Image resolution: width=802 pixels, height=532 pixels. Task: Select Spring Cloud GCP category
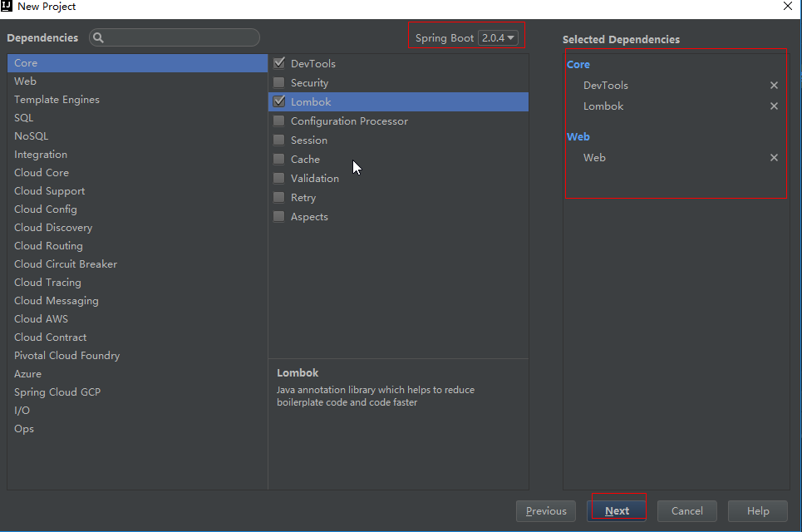click(137, 392)
